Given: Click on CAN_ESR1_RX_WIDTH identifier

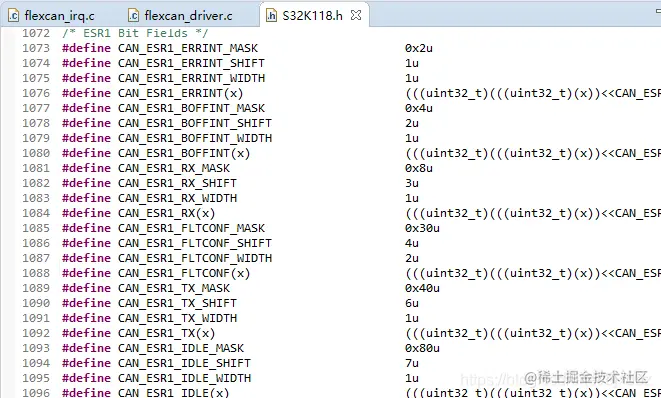Looking at the screenshot, I should [177, 198].
